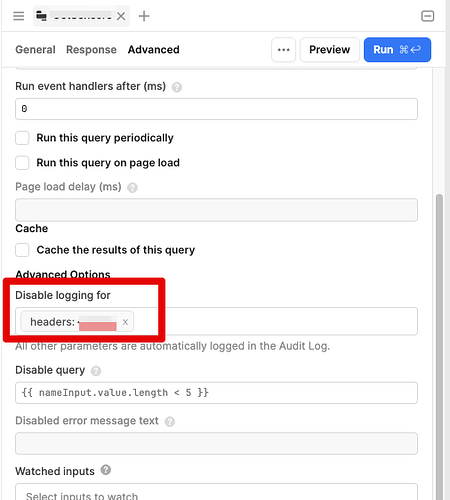Click the Preview button
The image size is (450, 500).
click(x=330, y=50)
